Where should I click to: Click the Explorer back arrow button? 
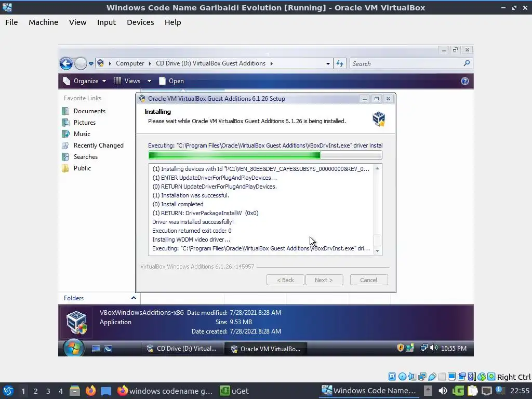[66, 63]
